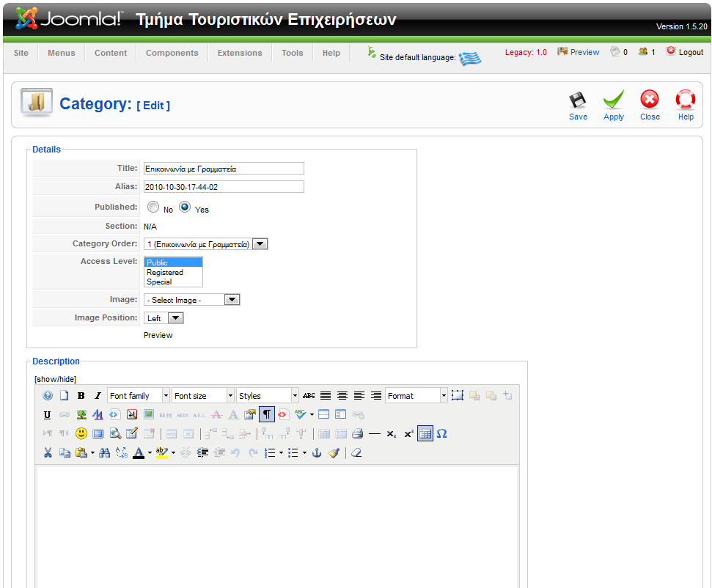Click the copy icon in editor
Image resolution: width=712 pixels, height=588 pixels.
click(x=65, y=452)
